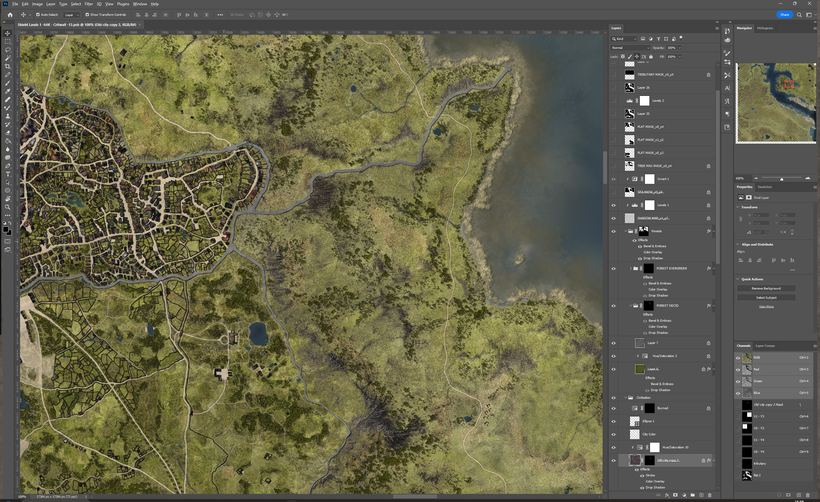Click the View More link

click(766, 306)
